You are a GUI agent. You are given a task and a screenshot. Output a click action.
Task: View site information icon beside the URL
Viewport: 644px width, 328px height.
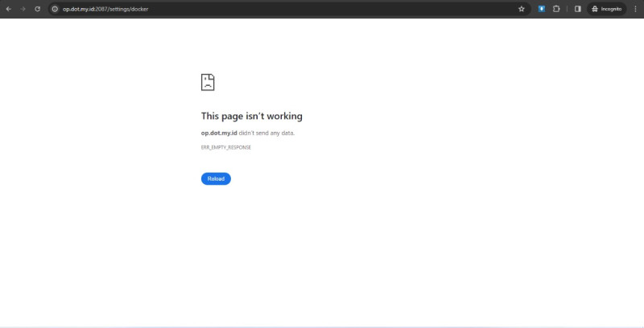click(x=55, y=9)
